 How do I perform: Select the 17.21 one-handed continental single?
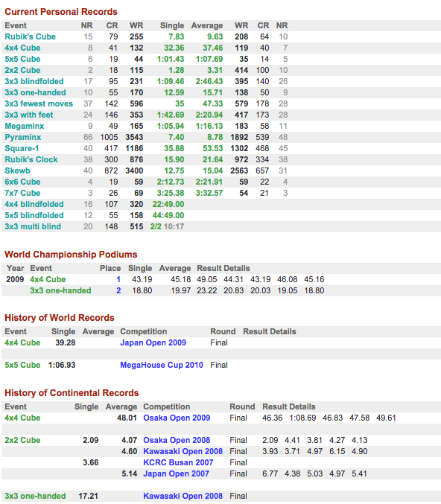pyautogui.click(x=89, y=496)
